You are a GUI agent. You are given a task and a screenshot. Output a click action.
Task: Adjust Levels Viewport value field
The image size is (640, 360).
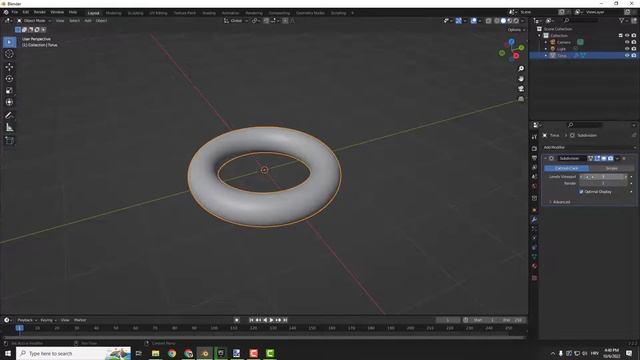click(603, 177)
